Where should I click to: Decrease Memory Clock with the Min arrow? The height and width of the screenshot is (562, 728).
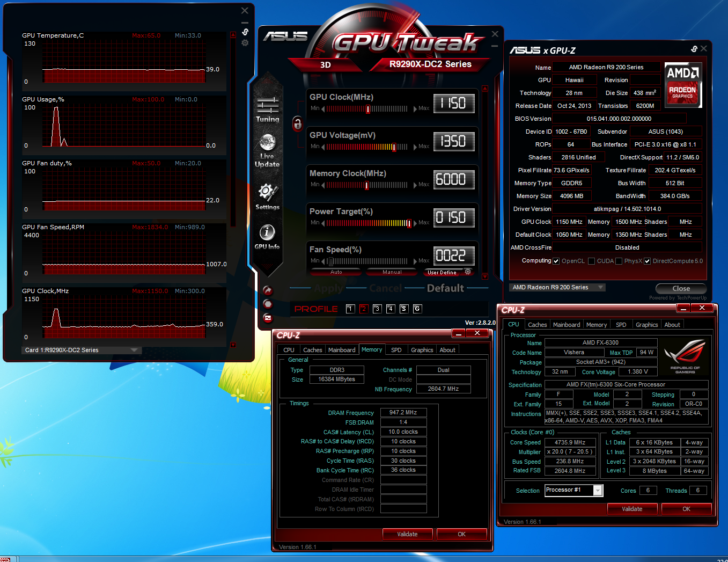323,185
